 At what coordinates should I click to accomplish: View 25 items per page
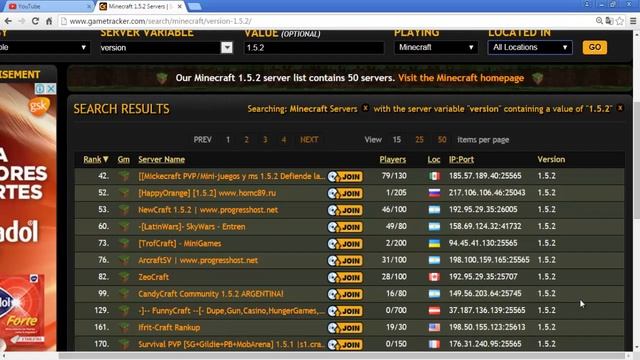[419, 140]
